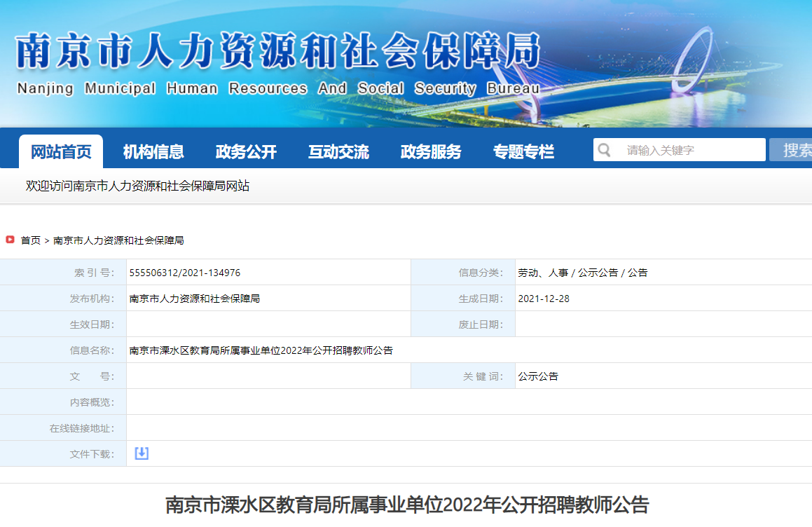812x527 pixels.
Task: Open the 互动交流 menu
Action: point(338,152)
